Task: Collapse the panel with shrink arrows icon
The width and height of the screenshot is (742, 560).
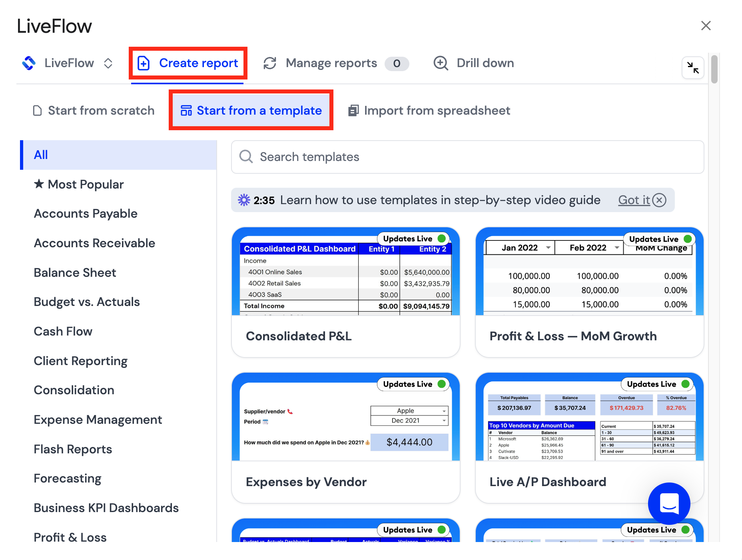Action: [693, 68]
